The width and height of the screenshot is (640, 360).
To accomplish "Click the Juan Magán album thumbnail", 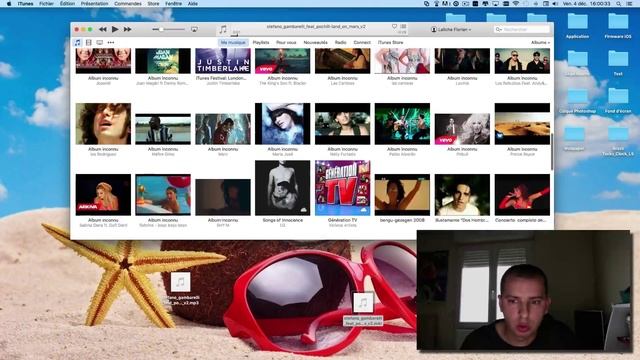I will (x=163, y=61).
